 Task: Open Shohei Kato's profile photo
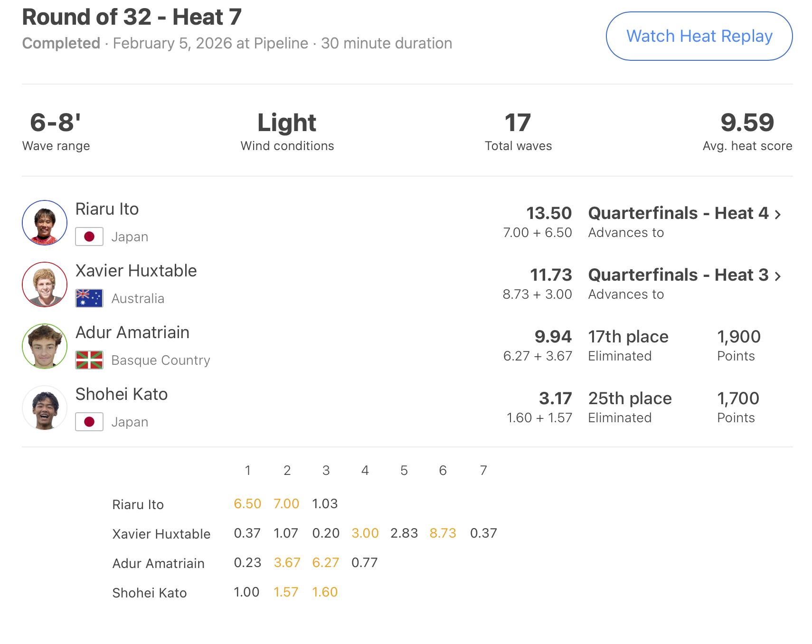point(45,408)
